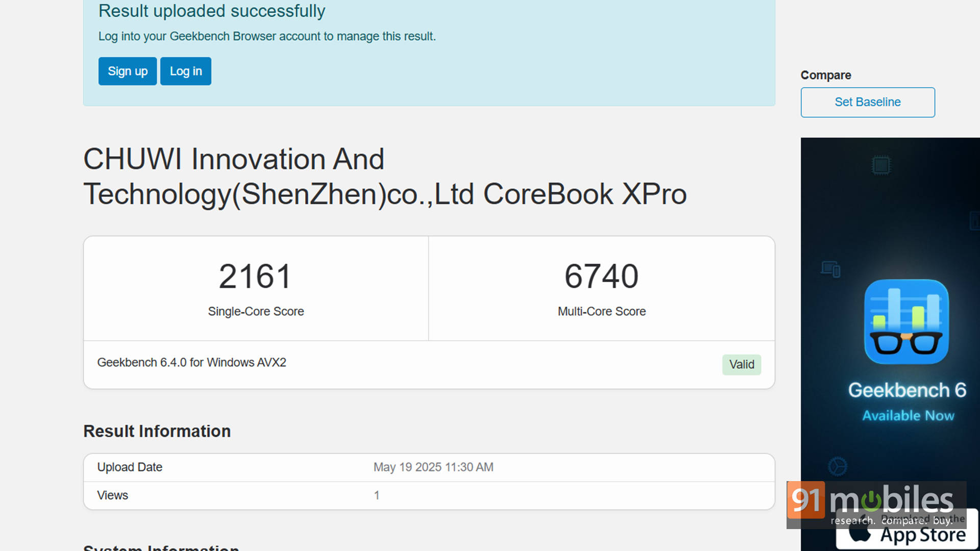Click Available Now text in the ad

click(x=908, y=416)
